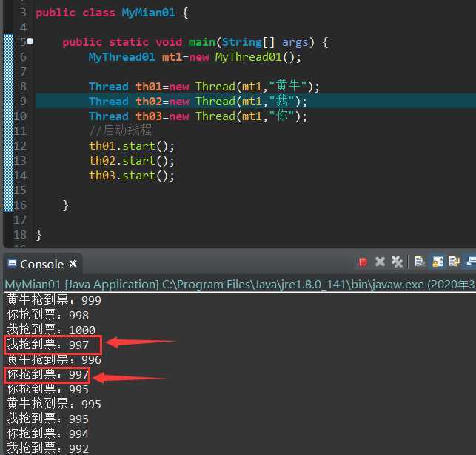Click console output '黄牛抢到票: 995'
Viewport: 476px width, 455px height.
[x=54, y=404]
